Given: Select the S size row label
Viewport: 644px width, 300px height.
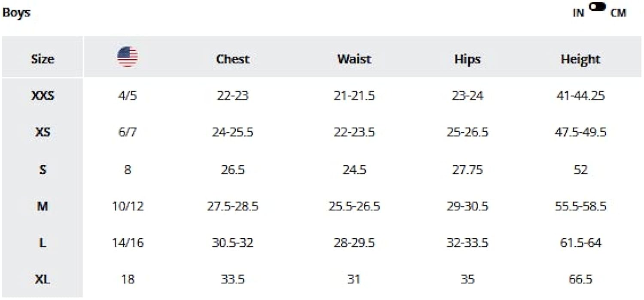Looking at the screenshot, I should 43,170.
